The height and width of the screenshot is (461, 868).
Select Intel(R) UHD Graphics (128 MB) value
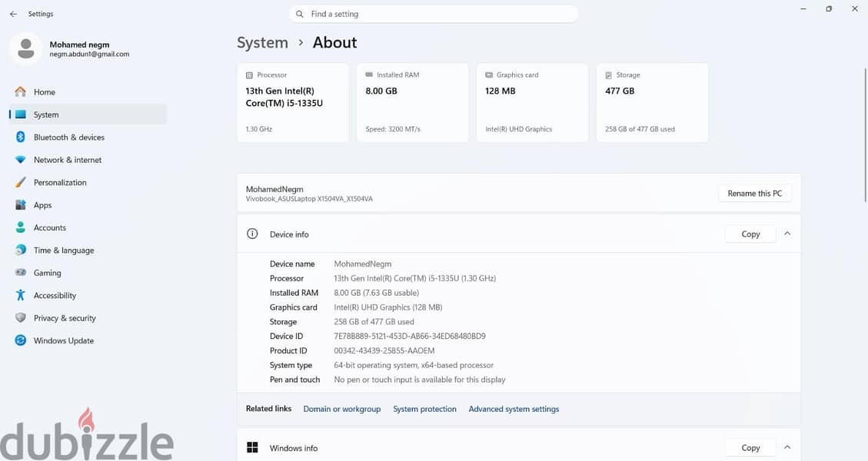tap(388, 307)
